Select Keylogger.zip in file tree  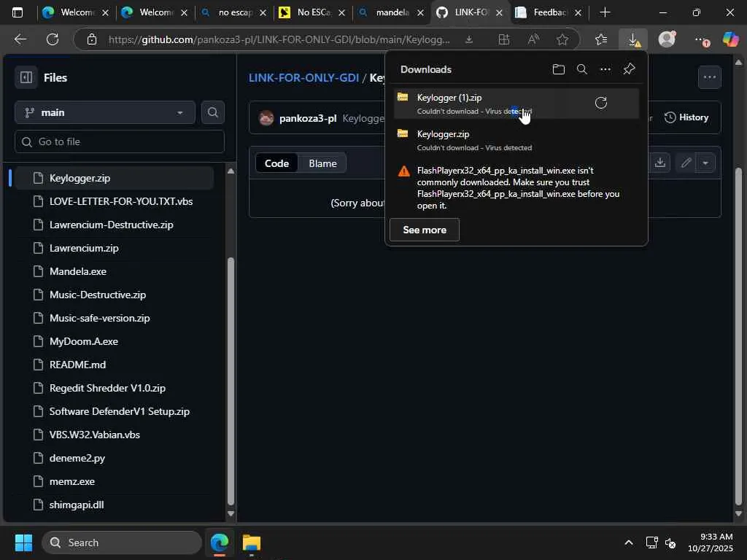point(115,178)
